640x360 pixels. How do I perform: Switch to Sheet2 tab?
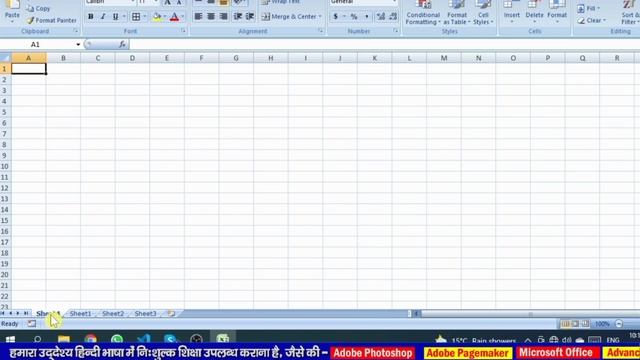[x=113, y=314]
